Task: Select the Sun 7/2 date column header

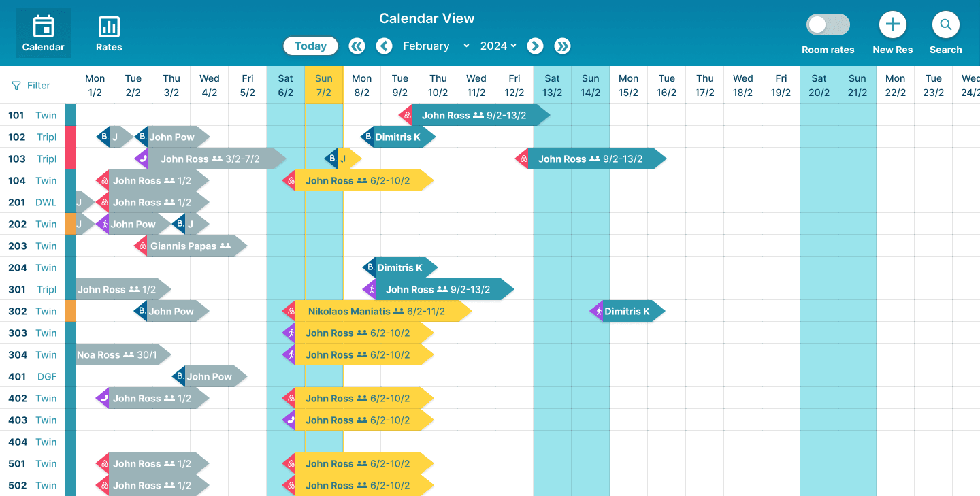Action: coord(324,85)
